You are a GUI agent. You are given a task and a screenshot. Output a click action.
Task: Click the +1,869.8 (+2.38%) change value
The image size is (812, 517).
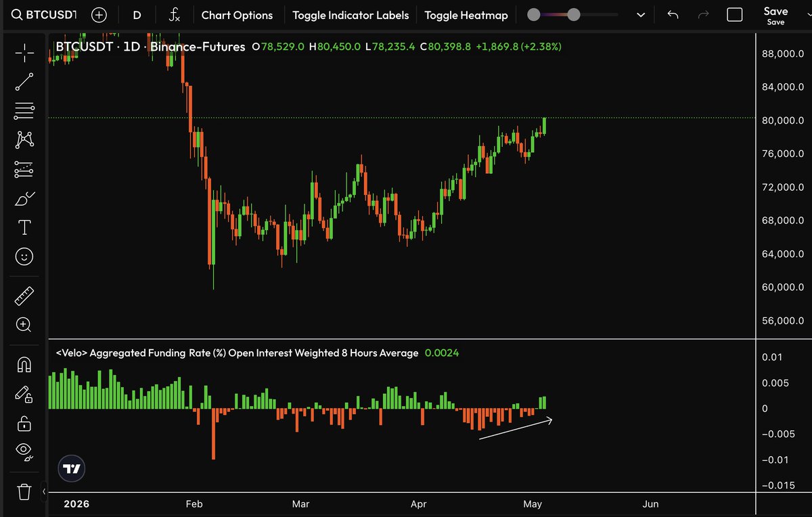pos(518,47)
